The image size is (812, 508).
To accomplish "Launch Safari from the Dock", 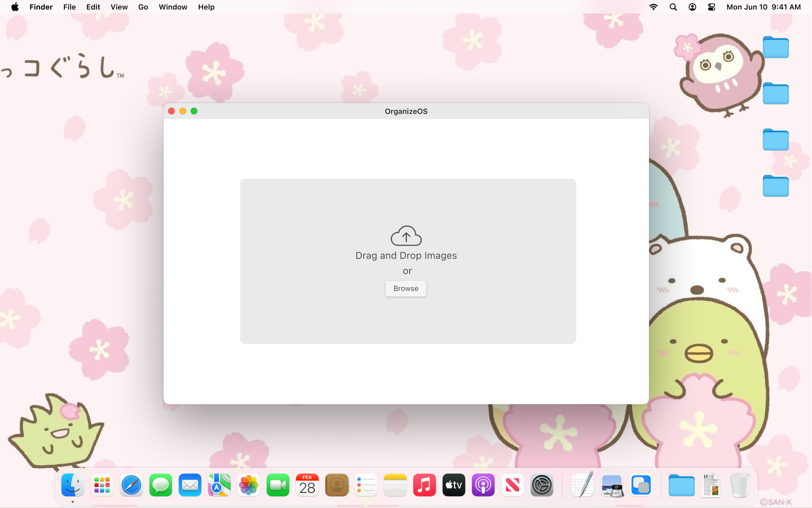I will click(131, 485).
